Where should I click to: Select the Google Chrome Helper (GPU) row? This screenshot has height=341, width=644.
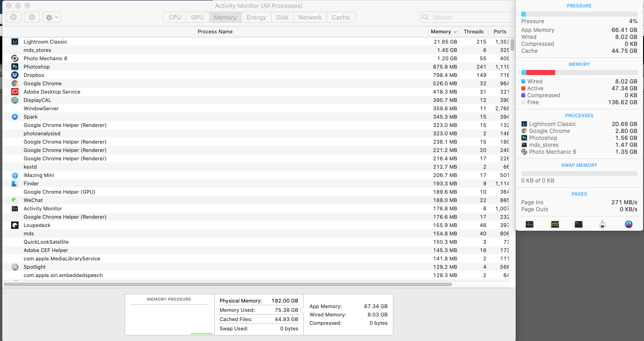point(256,192)
